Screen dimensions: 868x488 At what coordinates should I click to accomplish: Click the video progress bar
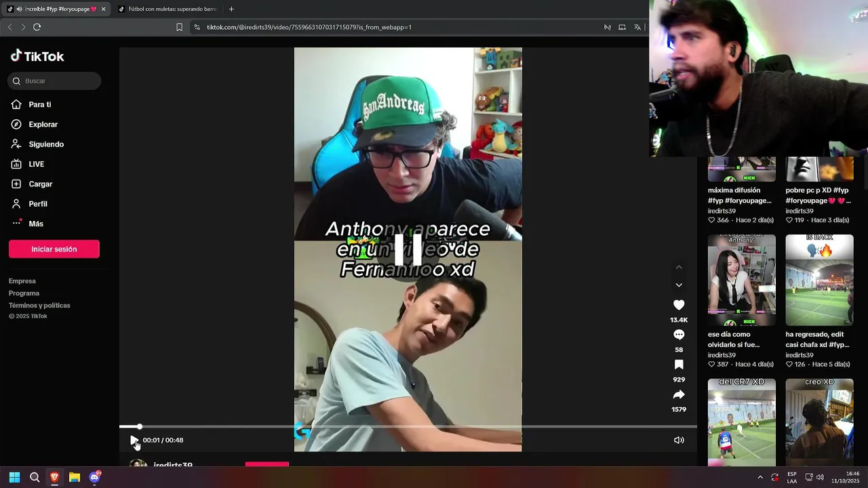(408, 426)
